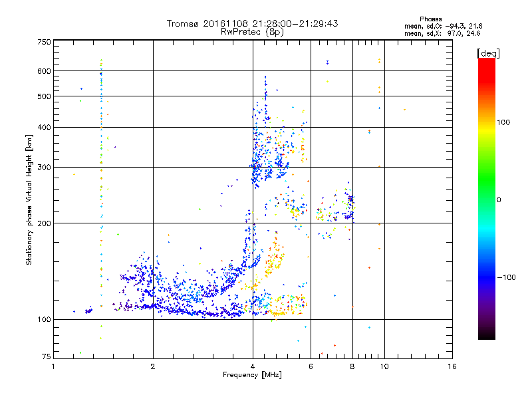Click the colorbar tick label '0'
Image resolution: width=532 pixels, height=399 pixels.
pyautogui.click(x=499, y=199)
